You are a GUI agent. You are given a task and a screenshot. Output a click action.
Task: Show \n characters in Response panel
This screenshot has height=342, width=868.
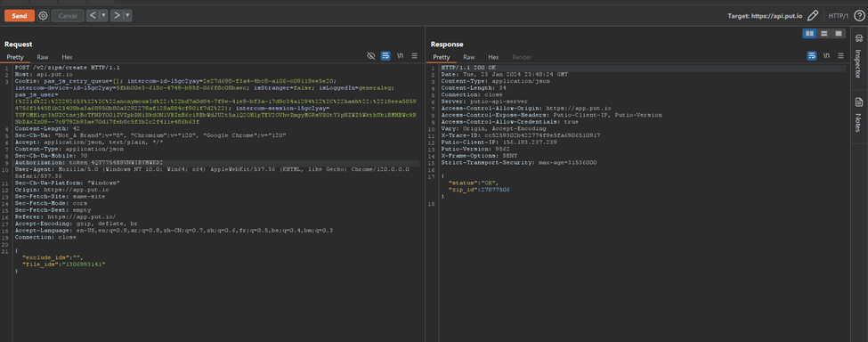(826, 56)
